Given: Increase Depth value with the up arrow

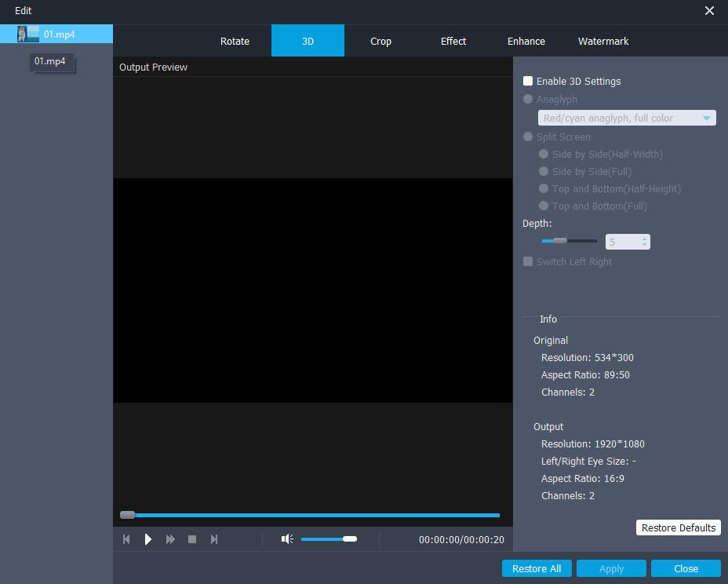Looking at the screenshot, I should (x=644, y=239).
